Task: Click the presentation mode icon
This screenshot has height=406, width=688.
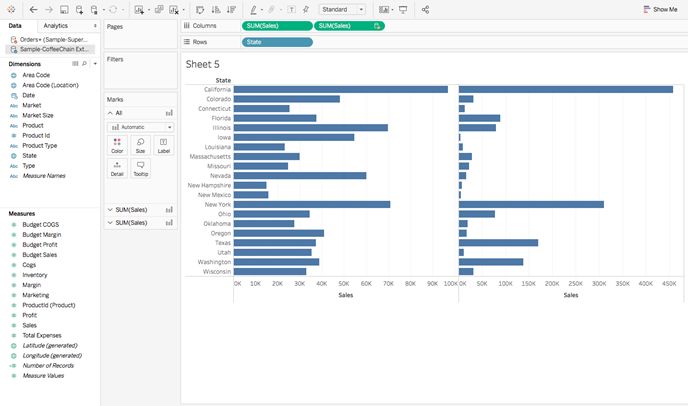Action: (403, 9)
